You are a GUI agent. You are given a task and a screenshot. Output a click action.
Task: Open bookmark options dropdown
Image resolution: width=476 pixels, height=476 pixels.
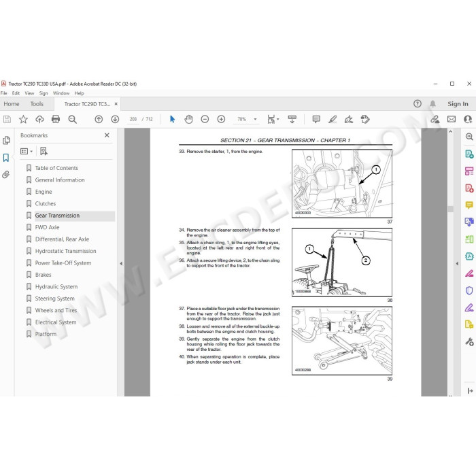[27, 151]
